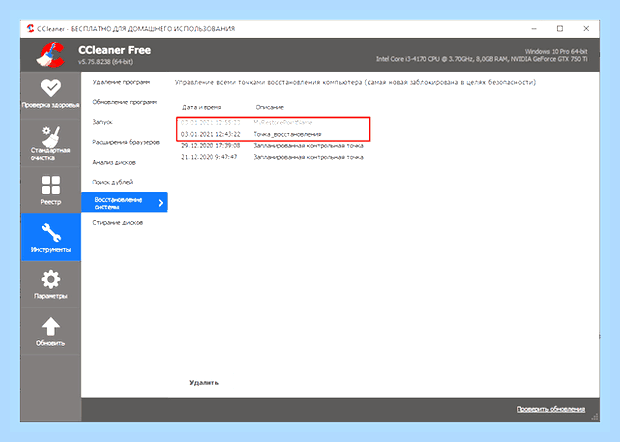Image resolution: width=620 pixels, height=442 pixels.
Task: Close the CCleaner window
Action: [586, 28]
